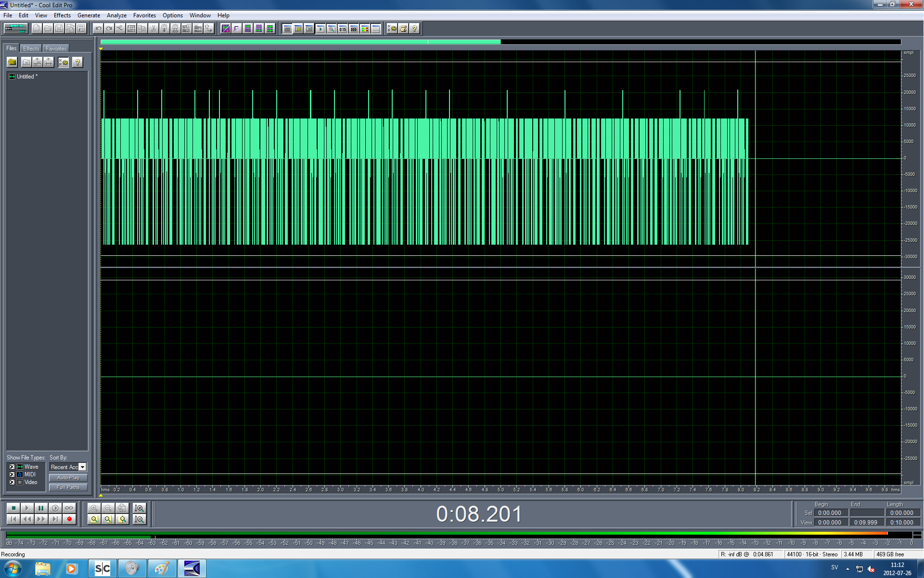924x578 pixels.
Task: Select the Untitled file in the Files list
Action: (x=23, y=77)
